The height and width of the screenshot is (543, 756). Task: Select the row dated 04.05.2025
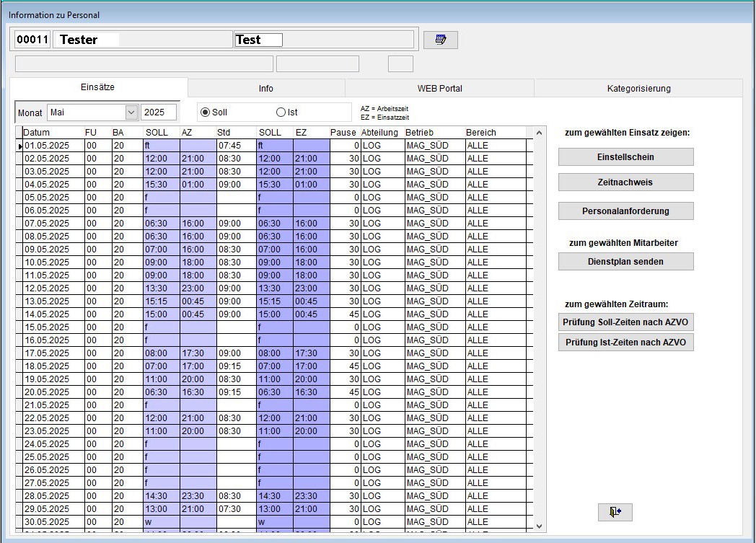click(x=274, y=185)
